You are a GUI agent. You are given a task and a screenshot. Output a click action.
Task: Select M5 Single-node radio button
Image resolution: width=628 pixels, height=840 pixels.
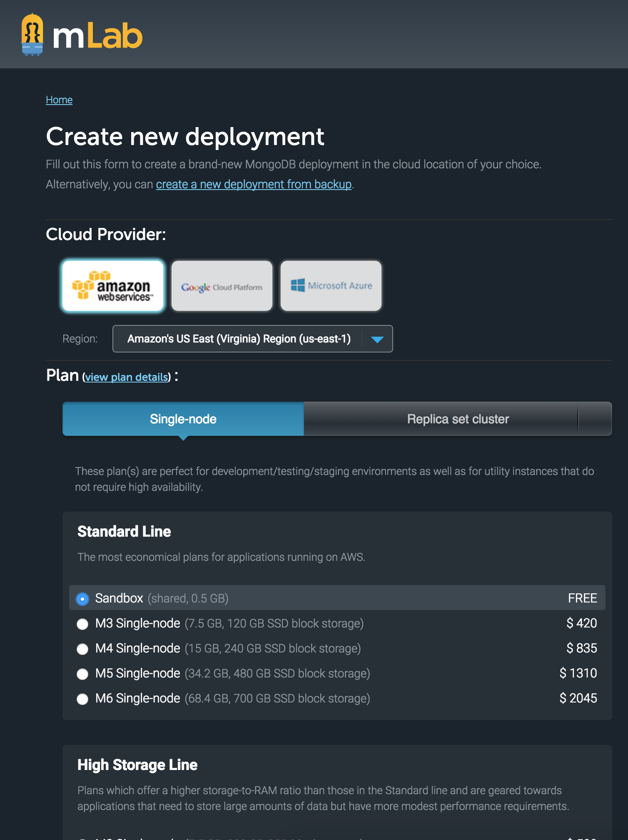click(82, 674)
